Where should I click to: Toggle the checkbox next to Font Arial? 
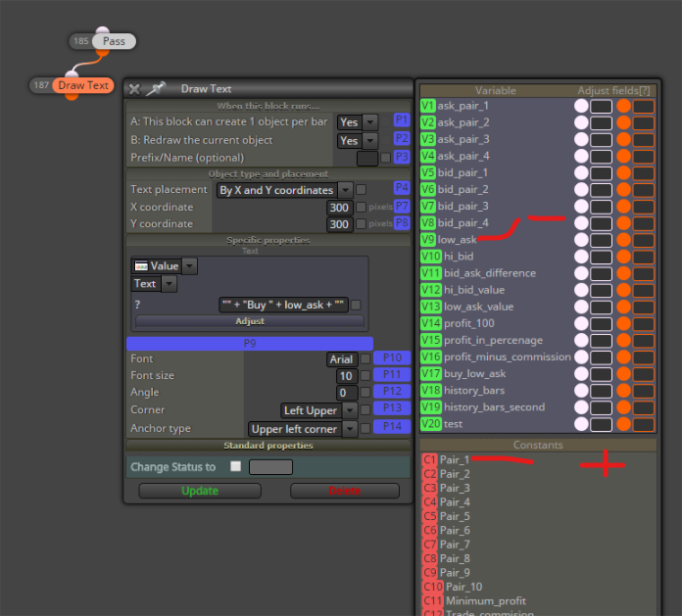point(365,358)
